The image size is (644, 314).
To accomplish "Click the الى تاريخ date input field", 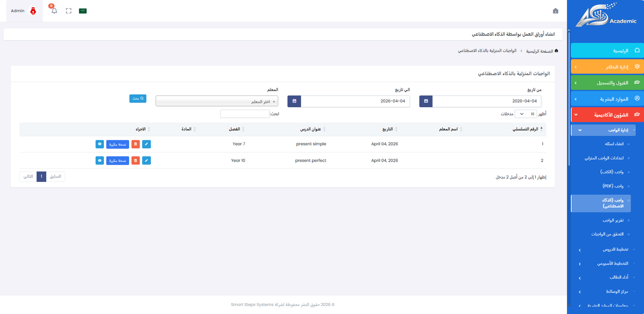I will (355, 101).
